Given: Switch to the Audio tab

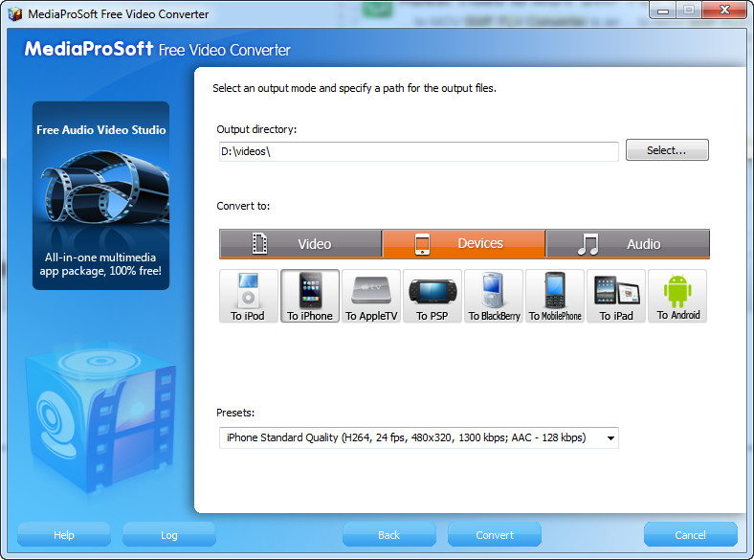Looking at the screenshot, I should coord(628,244).
